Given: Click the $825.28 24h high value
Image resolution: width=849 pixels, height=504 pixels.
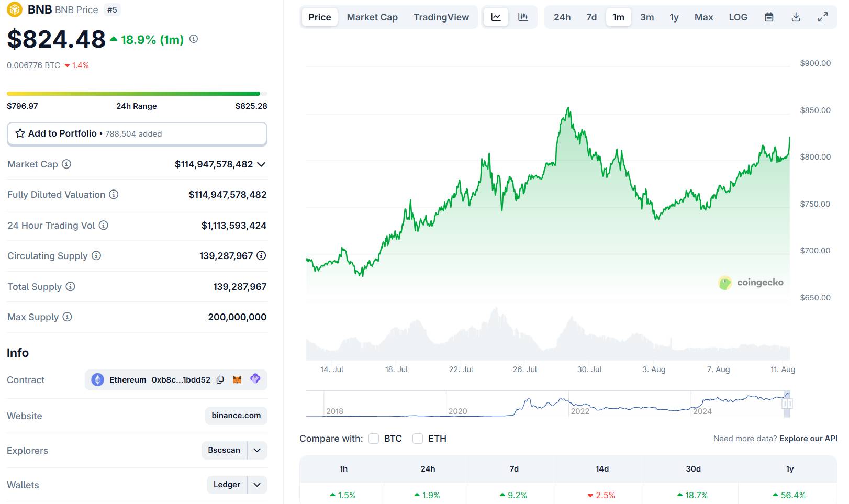Looking at the screenshot, I should point(251,106).
